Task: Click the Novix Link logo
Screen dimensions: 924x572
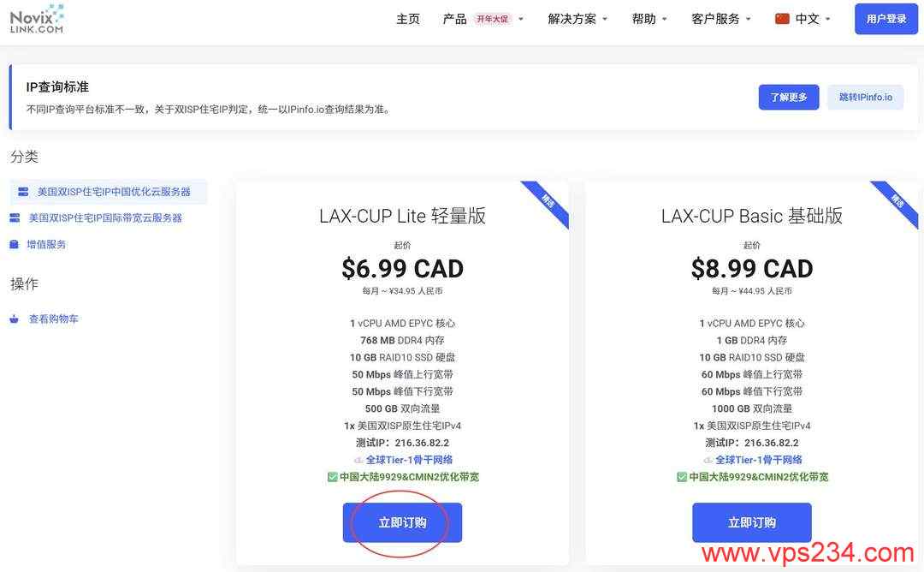Action: [x=37, y=20]
